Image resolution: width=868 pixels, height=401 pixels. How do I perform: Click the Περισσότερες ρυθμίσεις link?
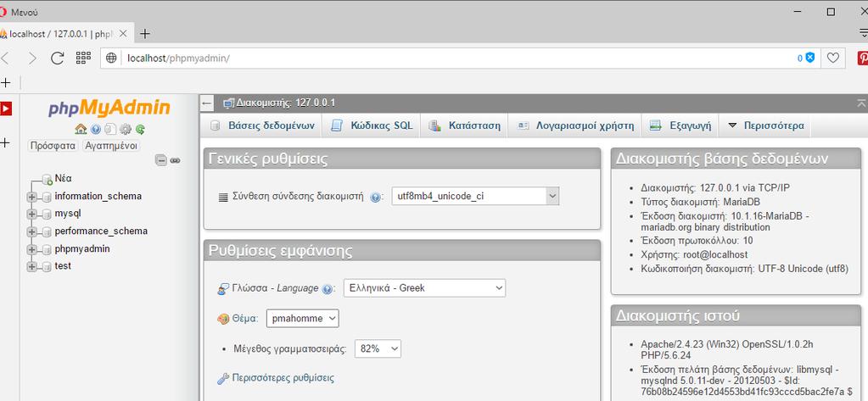pyautogui.click(x=283, y=378)
